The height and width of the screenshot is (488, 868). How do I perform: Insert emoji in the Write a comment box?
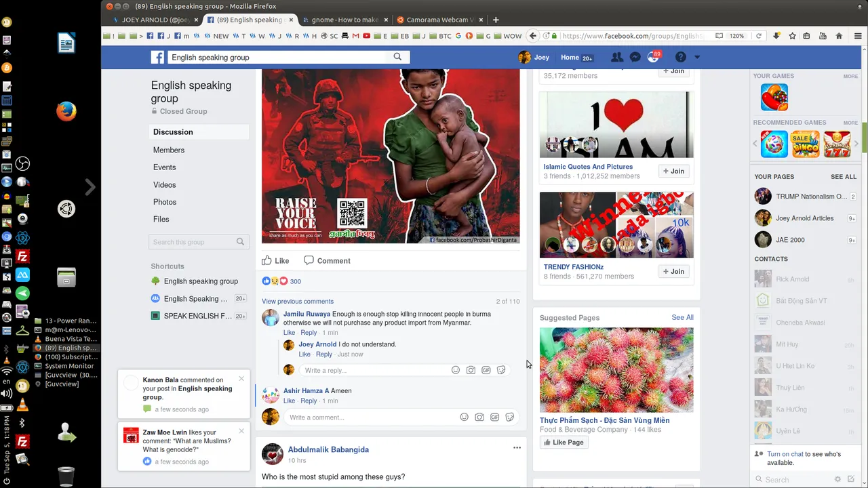(464, 417)
